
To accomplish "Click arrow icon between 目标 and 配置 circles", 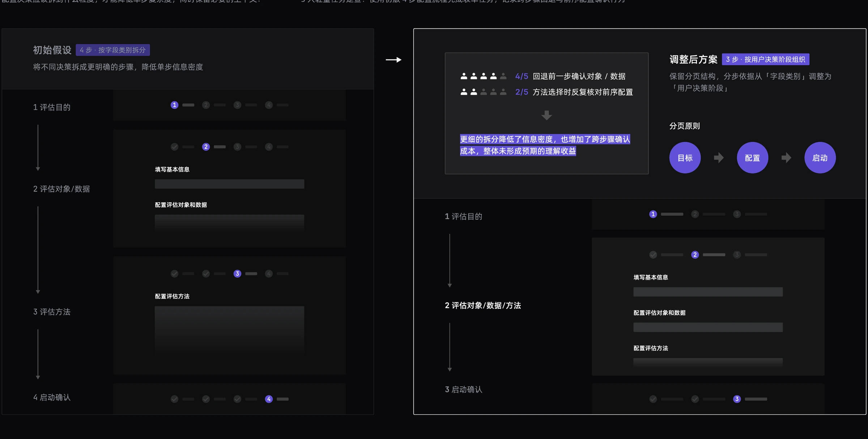I will coord(719,157).
